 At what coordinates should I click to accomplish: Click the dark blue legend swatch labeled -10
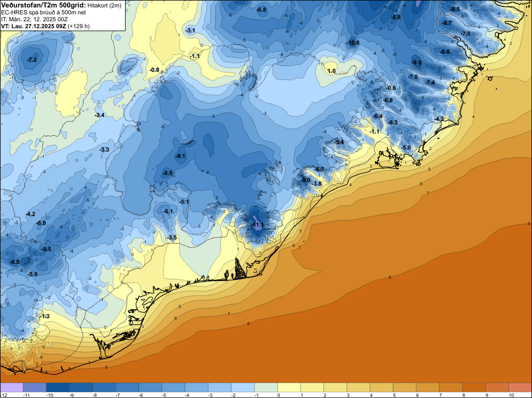(x=57, y=387)
